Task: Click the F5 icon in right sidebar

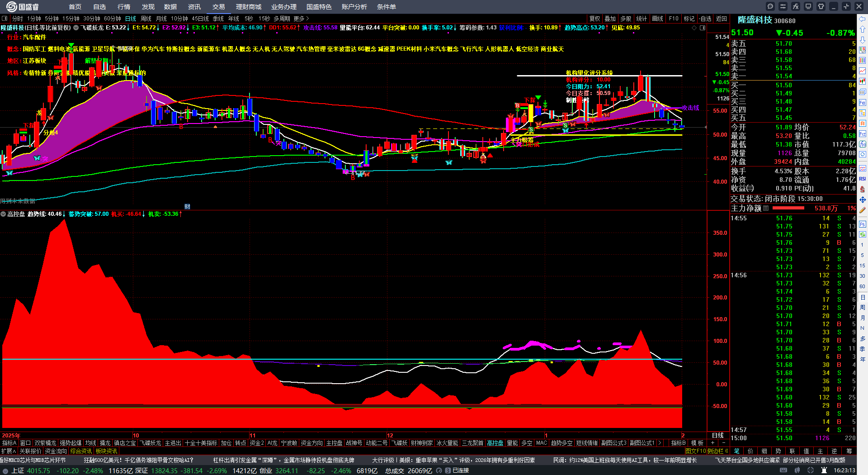Action: [863, 224]
